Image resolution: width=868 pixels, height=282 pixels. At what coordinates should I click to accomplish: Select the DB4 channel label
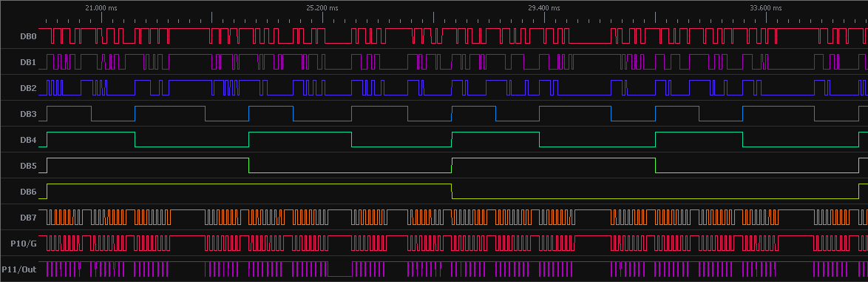(x=28, y=140)
